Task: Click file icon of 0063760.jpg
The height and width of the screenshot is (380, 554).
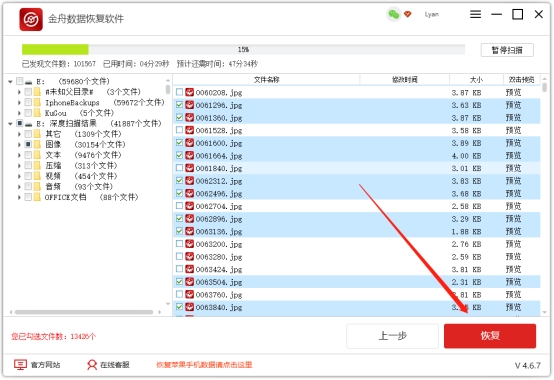Action: pyautogui.click(x=190, y=295)
